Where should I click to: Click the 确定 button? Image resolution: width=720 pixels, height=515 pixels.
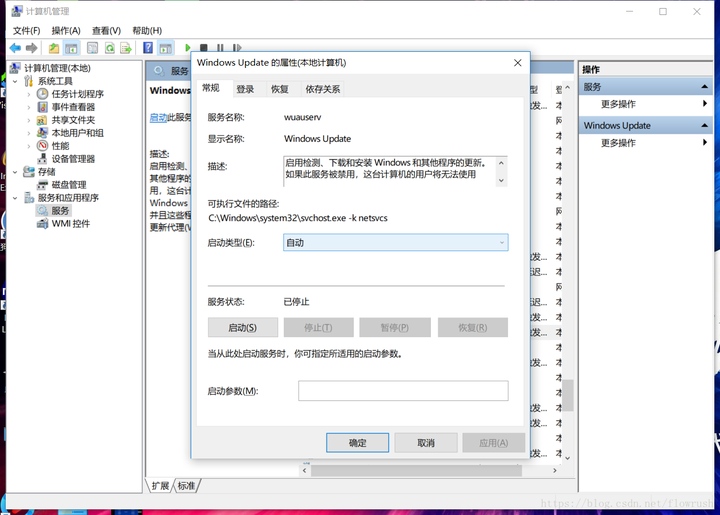click(x=357, y=442)
